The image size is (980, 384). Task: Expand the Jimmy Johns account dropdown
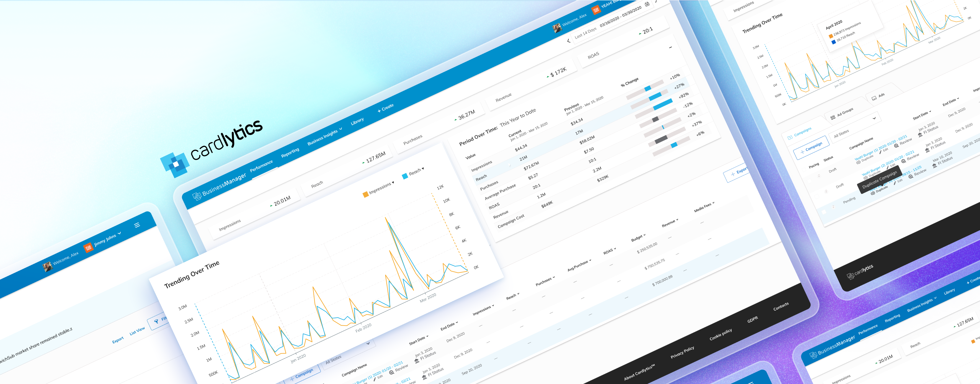tap(120, 233)
